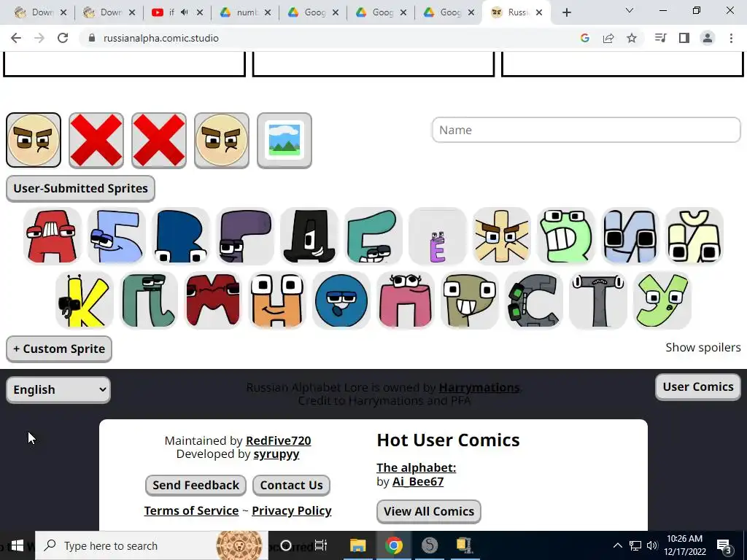Share this page icon

pyautogui.click(x=608, y=38)
